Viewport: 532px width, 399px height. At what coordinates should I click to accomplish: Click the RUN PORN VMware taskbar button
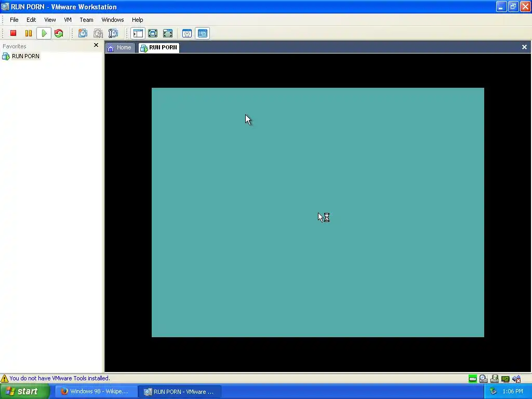(179, 392)
